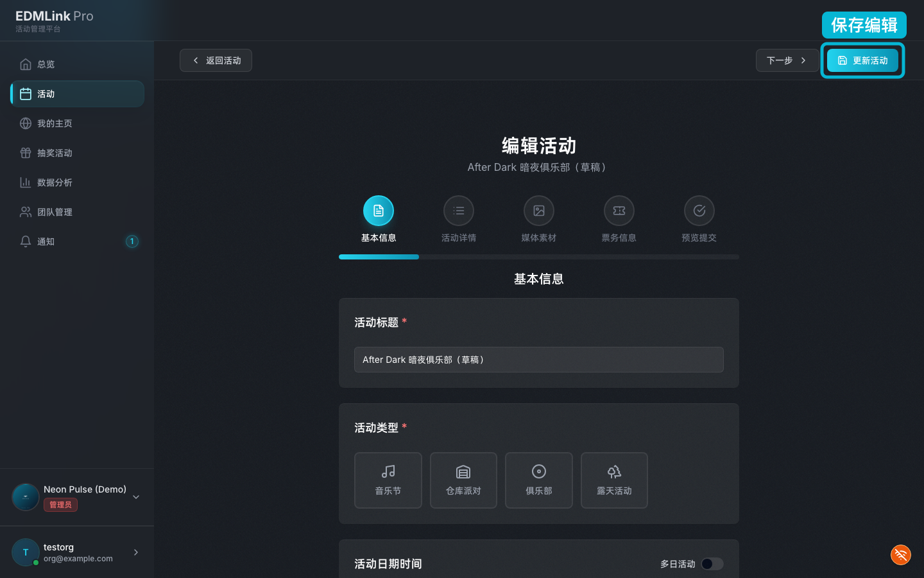Image resolution: width=924 pixels, height=578 pixels.
Task: Click the wizard step progress bar
Action: (x=539, y=257)
